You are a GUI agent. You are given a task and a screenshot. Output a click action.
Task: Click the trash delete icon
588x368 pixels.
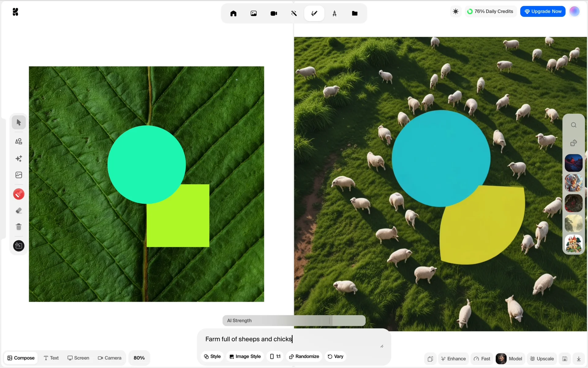[19, 227]
